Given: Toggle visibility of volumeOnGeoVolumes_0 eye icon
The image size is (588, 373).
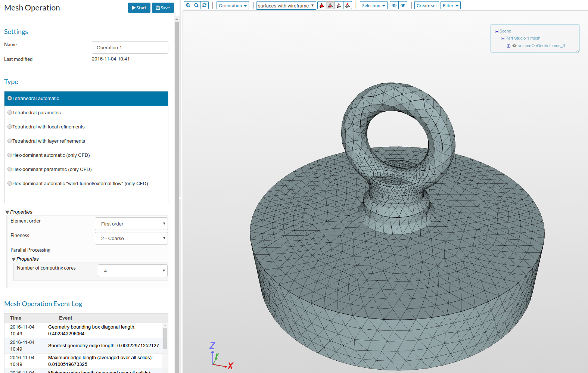Looking at the screenshot, I should tap(514, 46).
